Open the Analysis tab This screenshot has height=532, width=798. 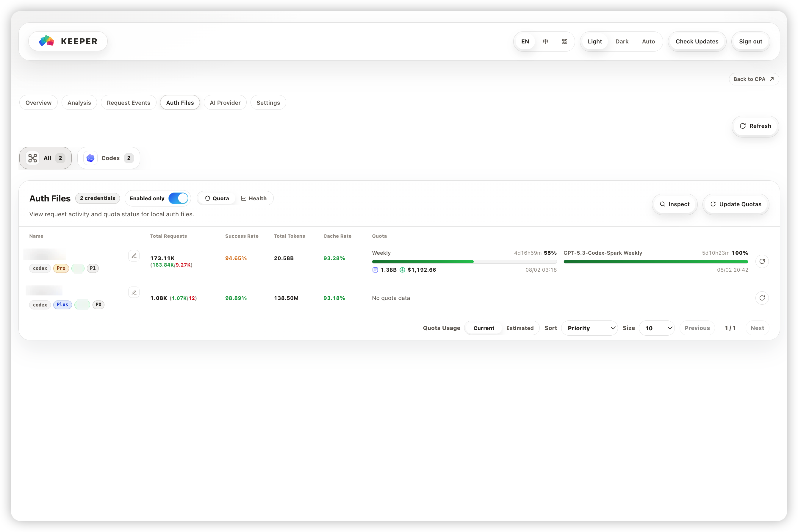pos(79,102)
